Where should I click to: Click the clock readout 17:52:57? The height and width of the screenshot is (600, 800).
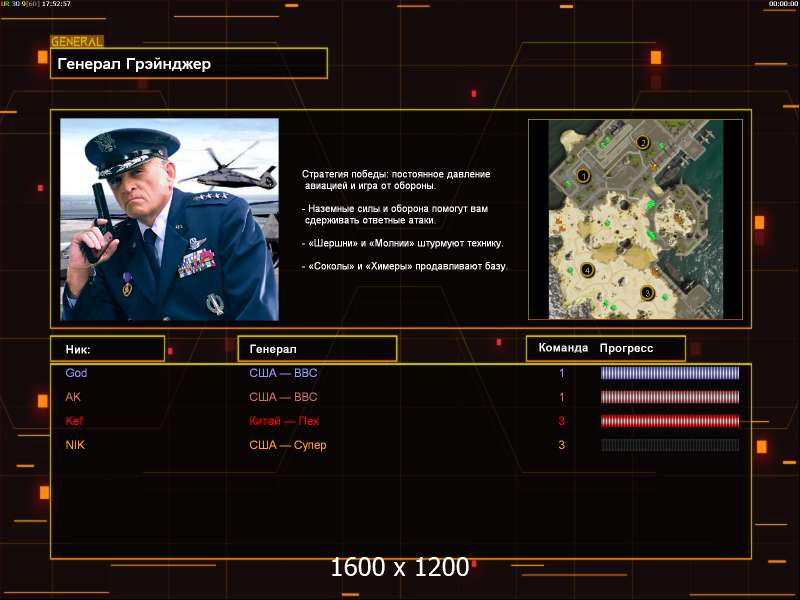pyautogui.click(x=56, y=4)
